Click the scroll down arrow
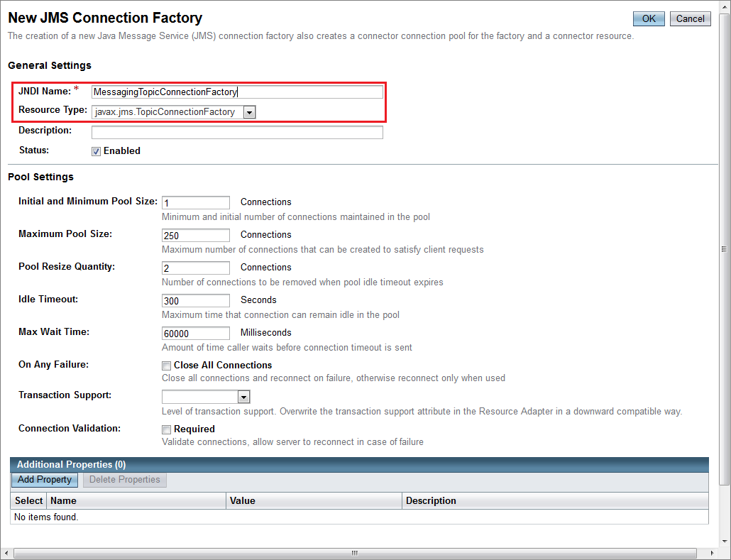Viewport: 731px width, 560px height. 724,542
